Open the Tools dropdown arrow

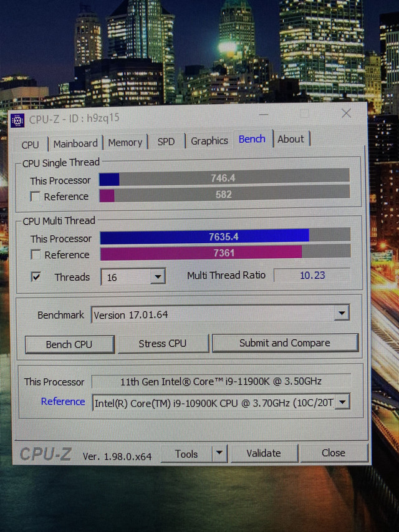click(219, 453)
